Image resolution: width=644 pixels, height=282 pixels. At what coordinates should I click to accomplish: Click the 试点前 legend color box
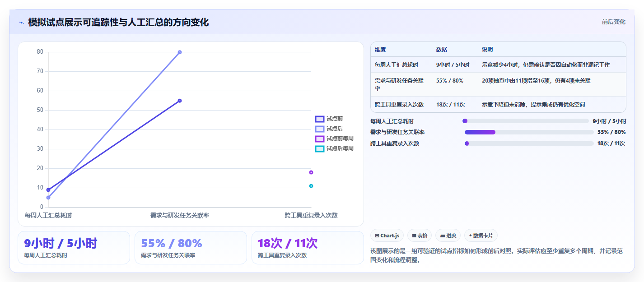pos(320,119)
